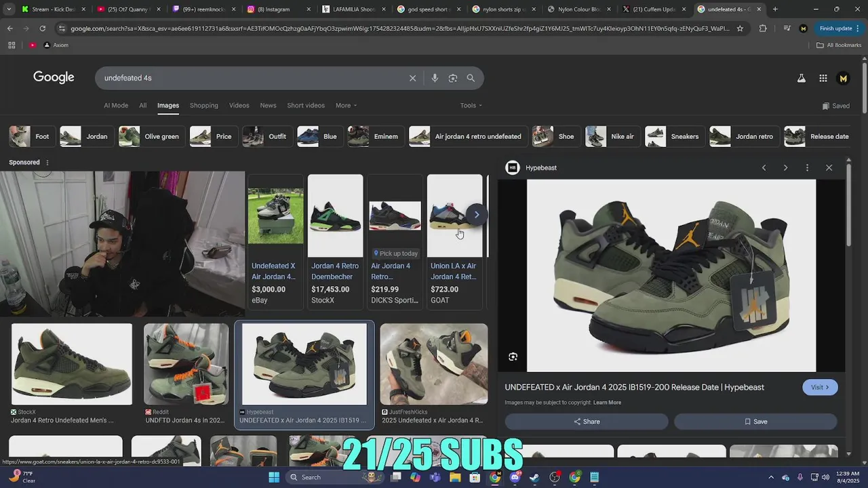Save the previewed image
Screen dimensions: 868x488
[755, 422]
